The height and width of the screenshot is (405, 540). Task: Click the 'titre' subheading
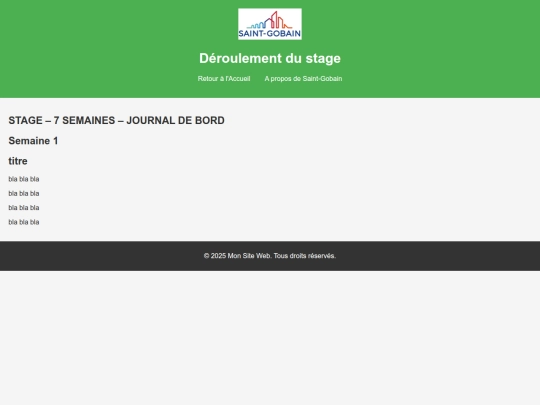[18, 161]
